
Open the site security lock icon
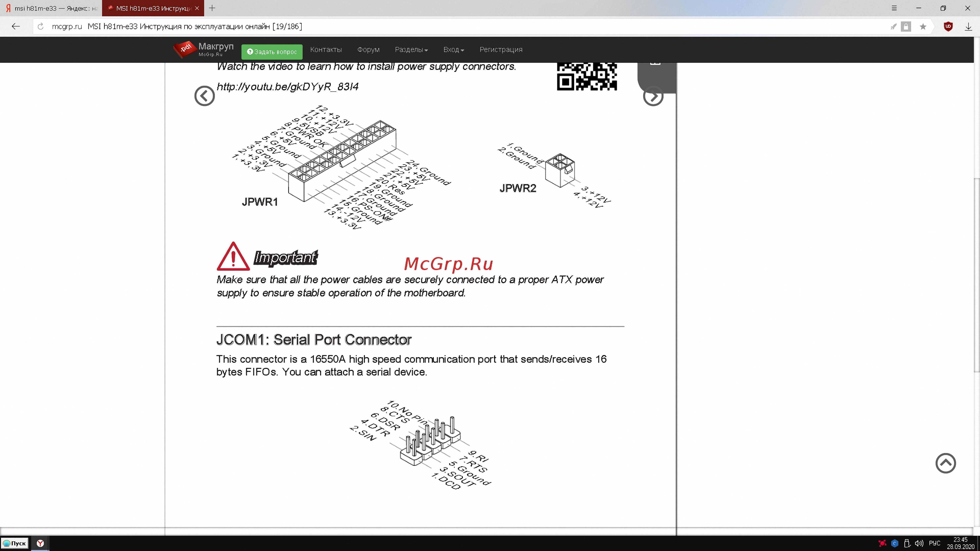(x=906, y=27)
